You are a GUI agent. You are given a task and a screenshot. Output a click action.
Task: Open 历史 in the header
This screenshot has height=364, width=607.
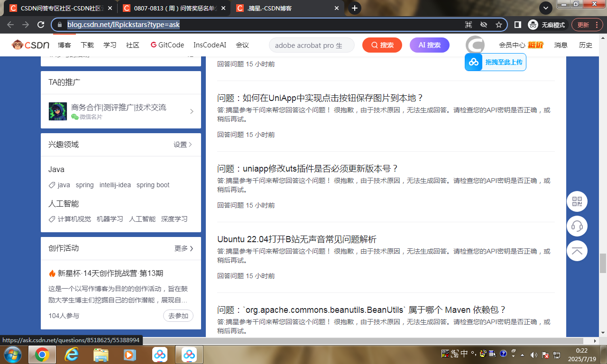(x=586, y=45)
